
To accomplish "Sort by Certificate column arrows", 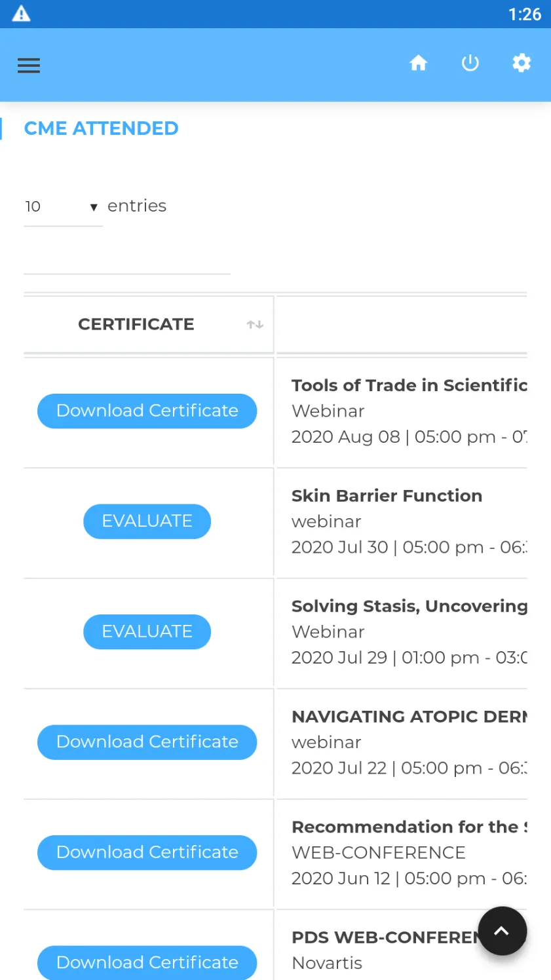I will coord(255,324).
